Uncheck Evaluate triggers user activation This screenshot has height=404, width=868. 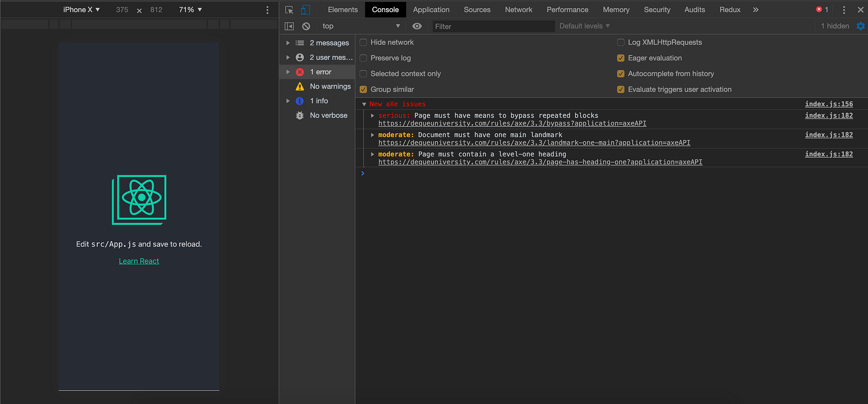pyautogui.click(x=621, y=89)
